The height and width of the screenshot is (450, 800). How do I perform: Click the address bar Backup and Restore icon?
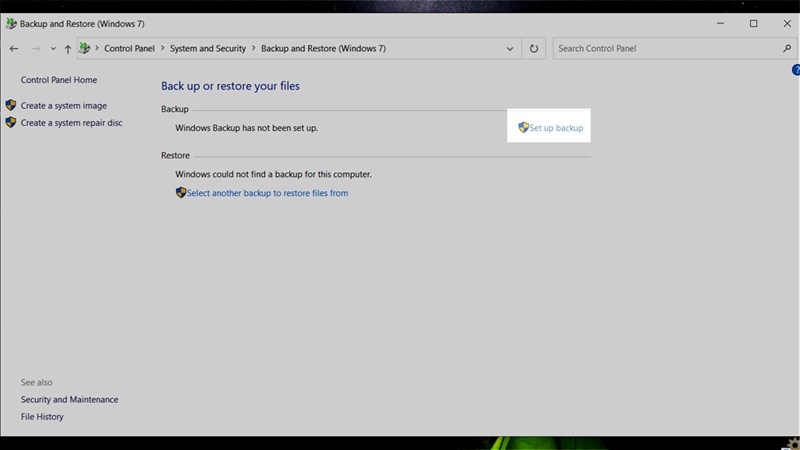[85, 48]
